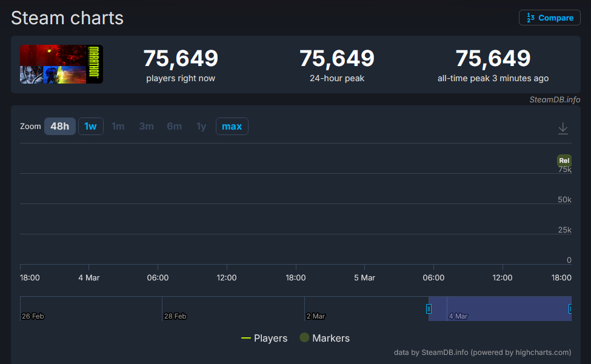Image resolution: width=591 pixels, height=364 pixels.
Task: Click the '24-hour peak' value
Action: 336,58
